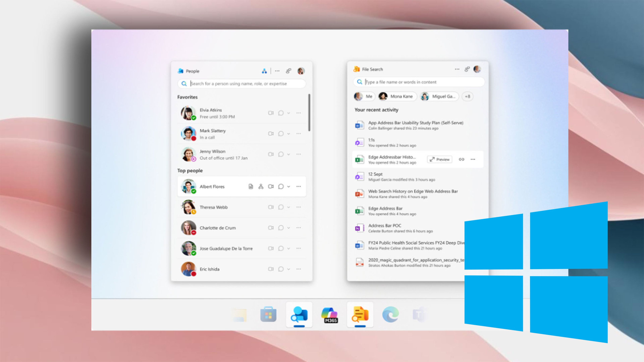Filter files by Me
Viewport: 644px width, 362px height.
[x=364, y=96]
